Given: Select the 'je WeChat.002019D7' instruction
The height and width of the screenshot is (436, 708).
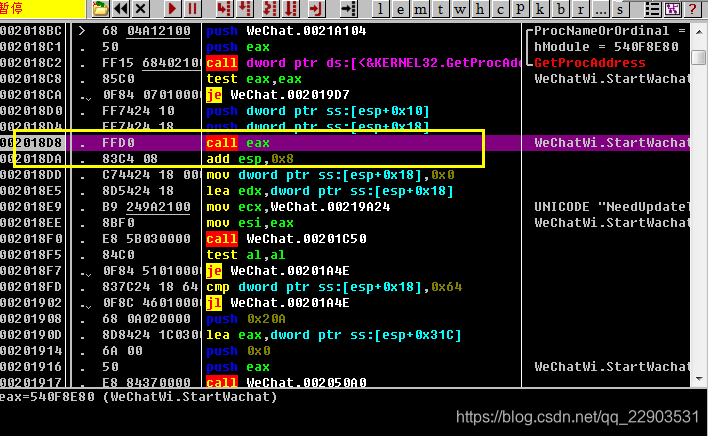Looking at the screenshot, I should click(x=278, y=95).
